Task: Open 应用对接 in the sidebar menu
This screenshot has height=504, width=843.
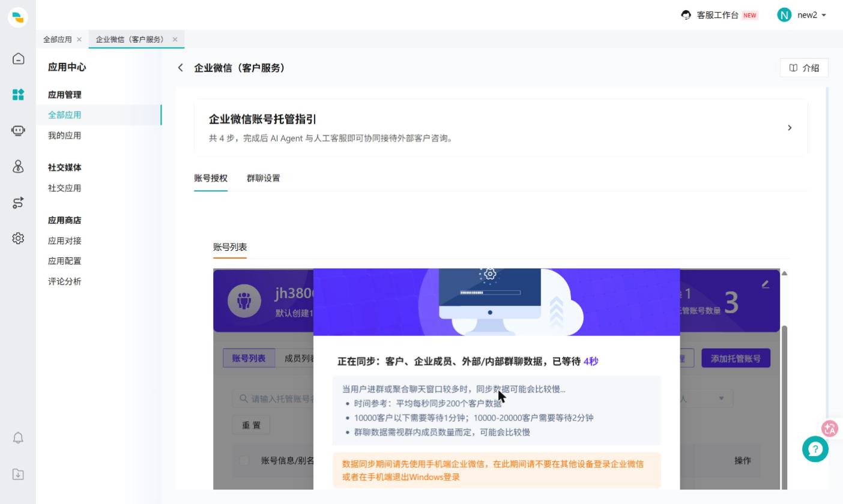Action: 65,241
